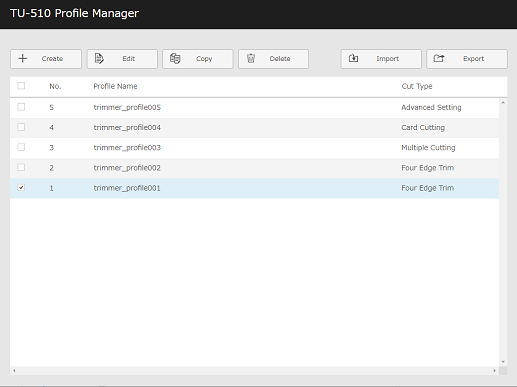This screenshot has height=387, width=517.
Task: Uncheck the trimmer_profile001 checkbox
Action: pos(21,188)
